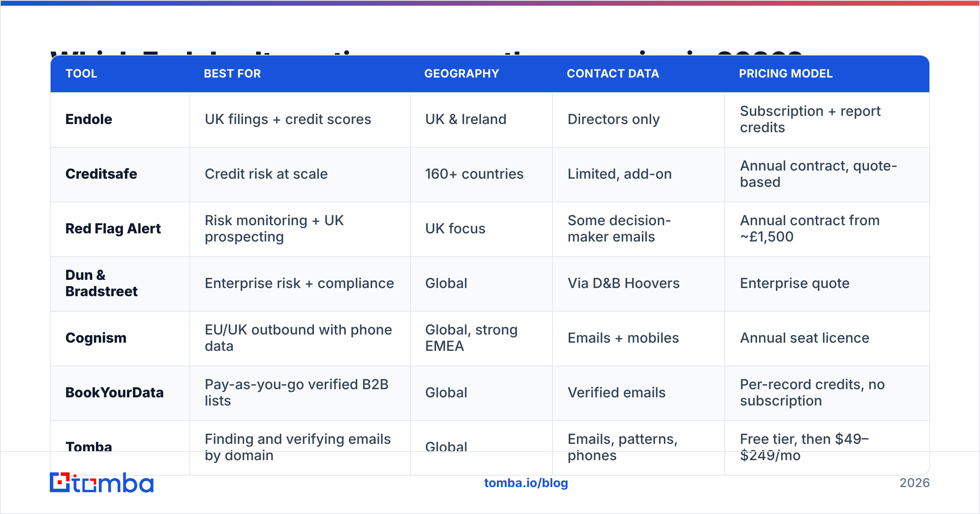Select the PRICING MODEL column header
Viewport: 980px width, 514px height.
click(x=786, y=73)
